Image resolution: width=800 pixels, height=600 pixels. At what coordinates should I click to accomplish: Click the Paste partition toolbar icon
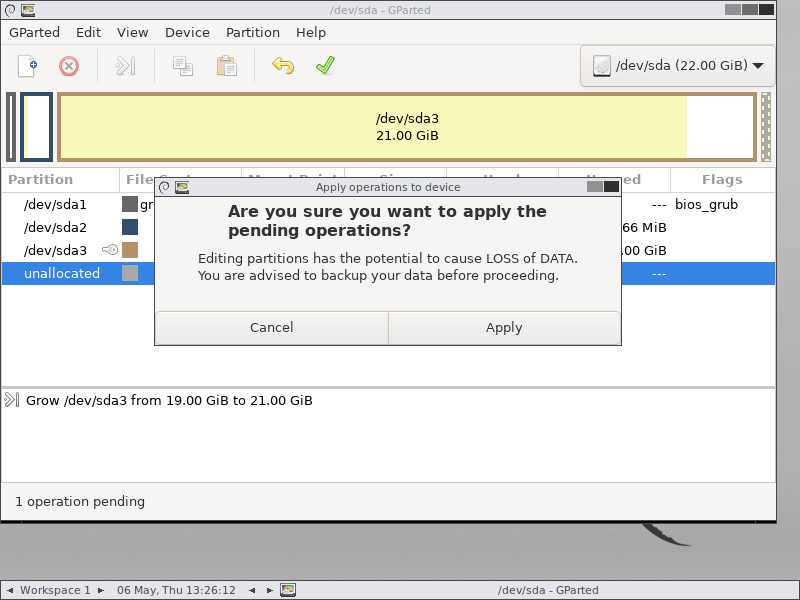click(x=227, y=66)
